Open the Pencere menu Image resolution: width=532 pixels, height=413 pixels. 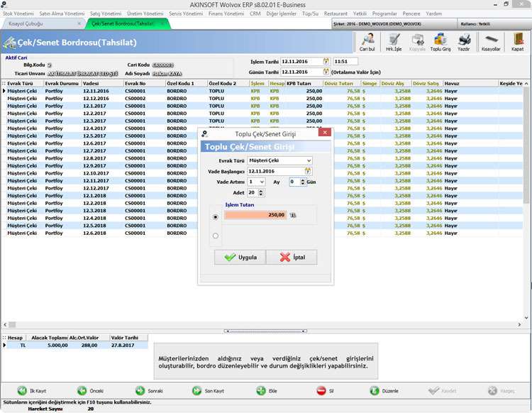(411, 13)
